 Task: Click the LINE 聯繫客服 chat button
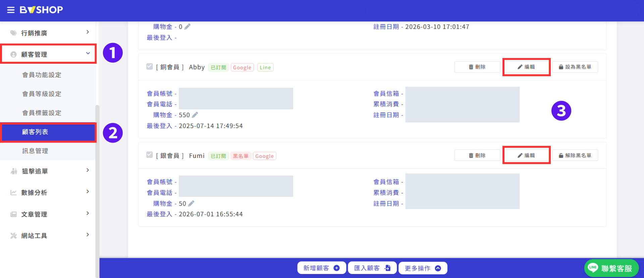pos(611,268)
